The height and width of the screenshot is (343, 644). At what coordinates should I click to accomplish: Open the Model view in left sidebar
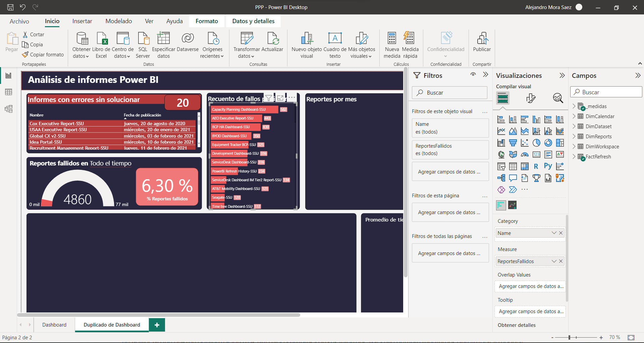(x=9, y=109)
